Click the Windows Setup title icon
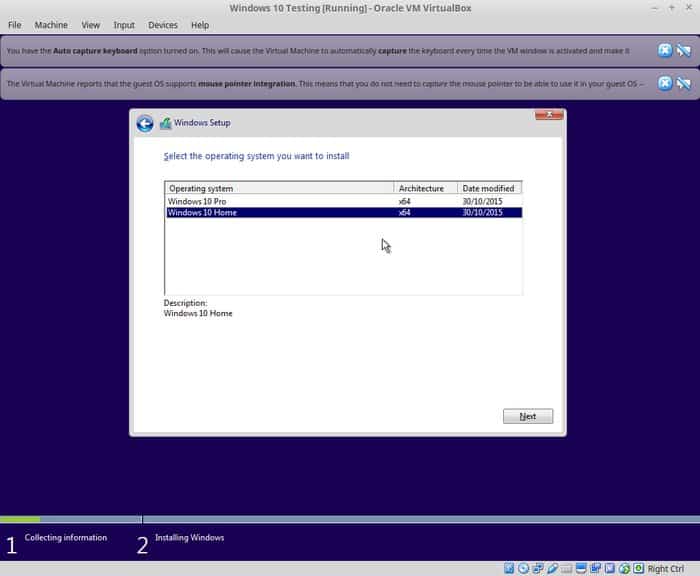The width and height of the screenshot is (700, 576). [x=166, y=123]
